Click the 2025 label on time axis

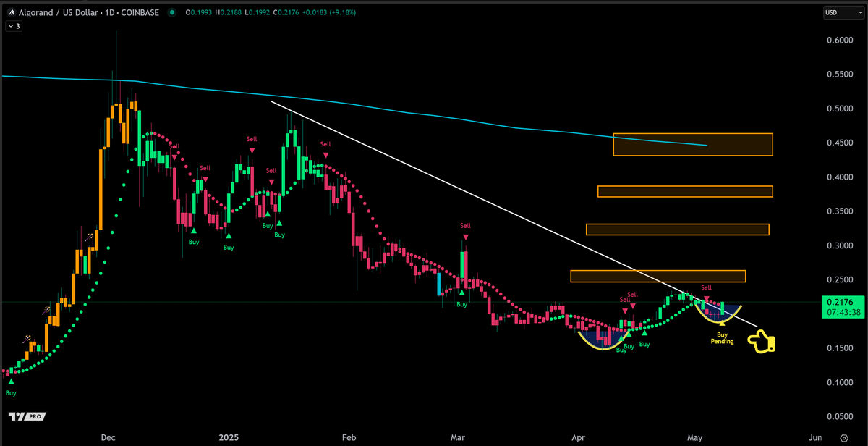click(229, 438)
